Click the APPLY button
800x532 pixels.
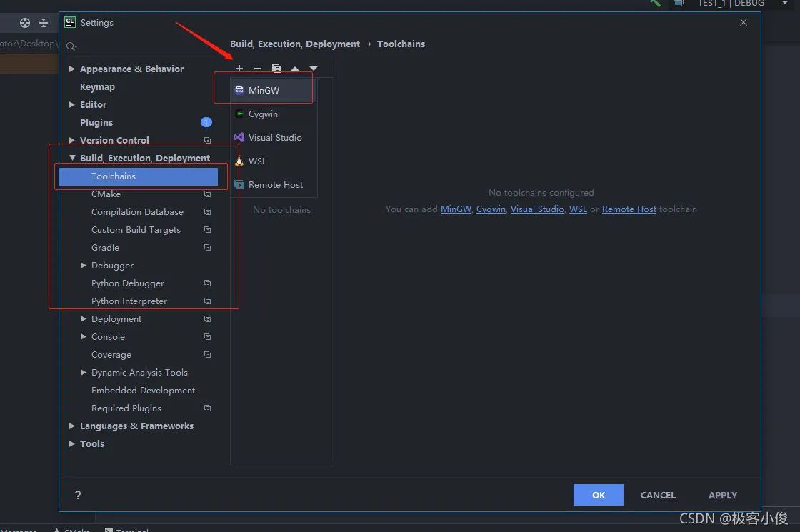coord(722,495)
